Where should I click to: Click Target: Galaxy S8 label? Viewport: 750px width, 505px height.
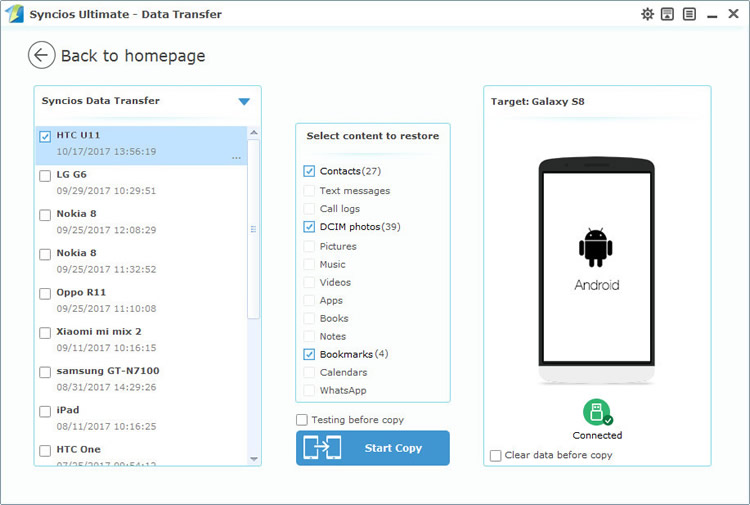[538, 101]
